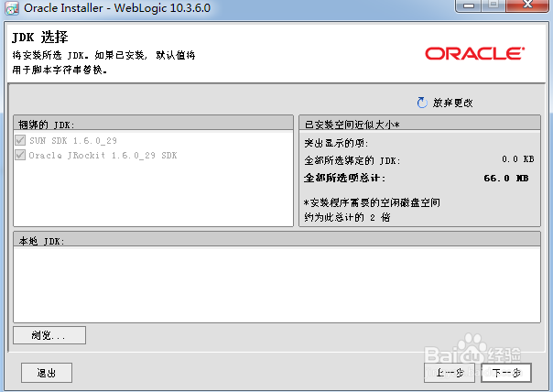The height and width of the screenshot is (392, 553).
Task: Click the Oracle Installer title bar icon
Action: pyautogui.click(x=12, y=8)
